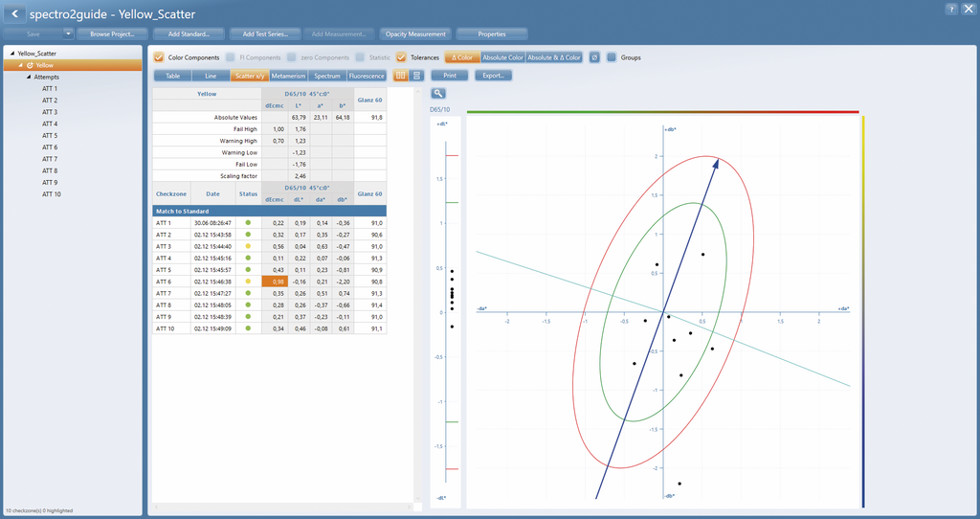Switch to the Scatter x/y tab
This screenshot has height=519, width=980.
tap(250, 76)
